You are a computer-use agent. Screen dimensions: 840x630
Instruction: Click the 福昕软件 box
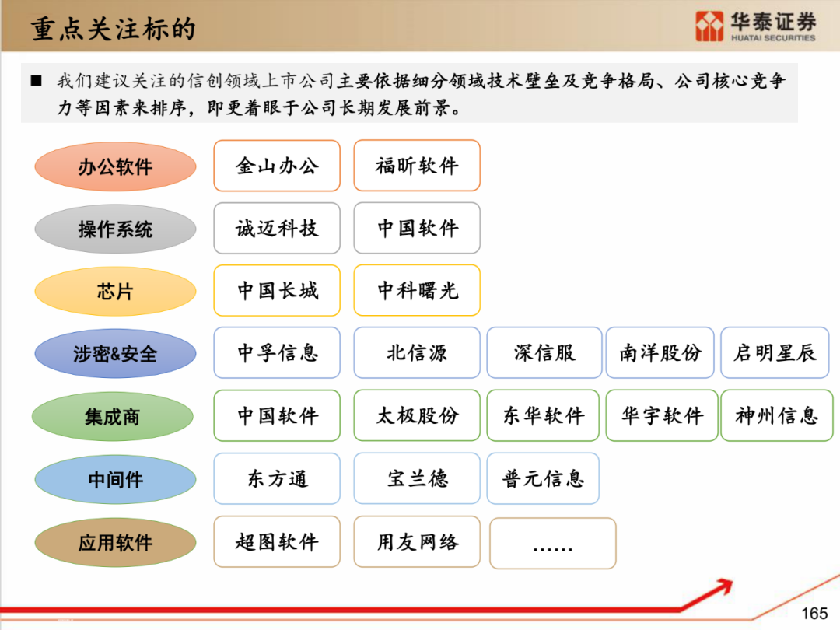coord(417,166)
